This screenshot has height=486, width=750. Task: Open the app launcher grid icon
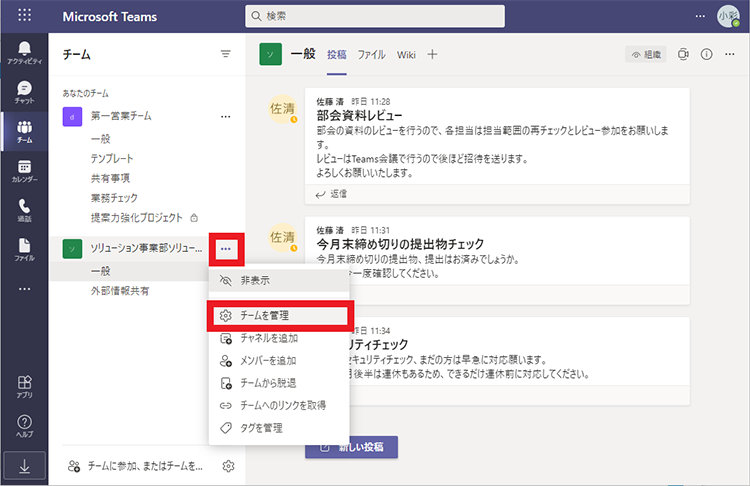(24, 15)
